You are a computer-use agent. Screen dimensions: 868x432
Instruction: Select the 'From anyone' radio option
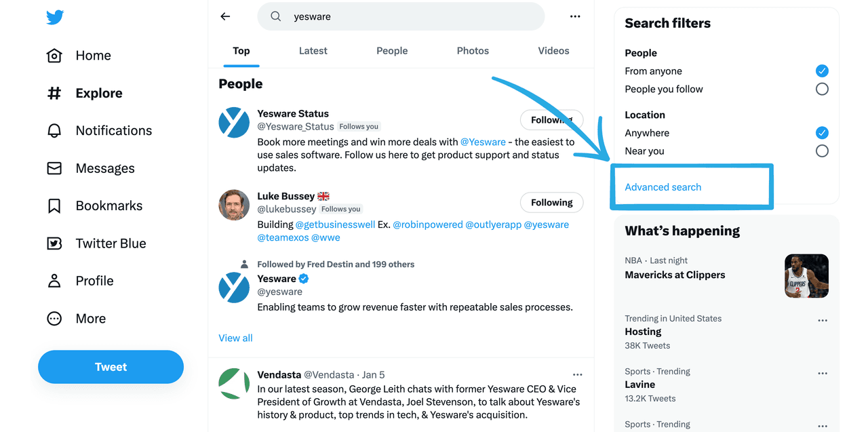tap(822, 71)
